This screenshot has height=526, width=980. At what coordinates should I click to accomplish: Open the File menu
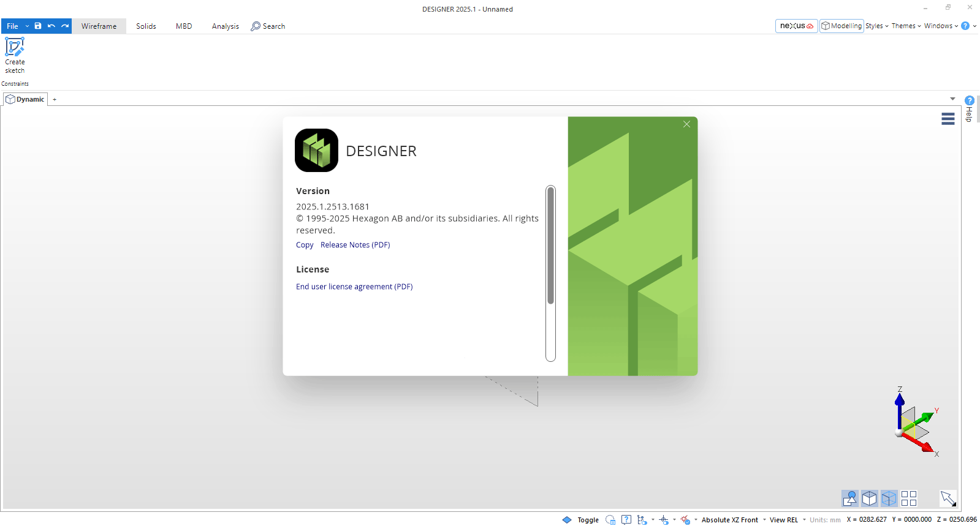pos(12,26)
